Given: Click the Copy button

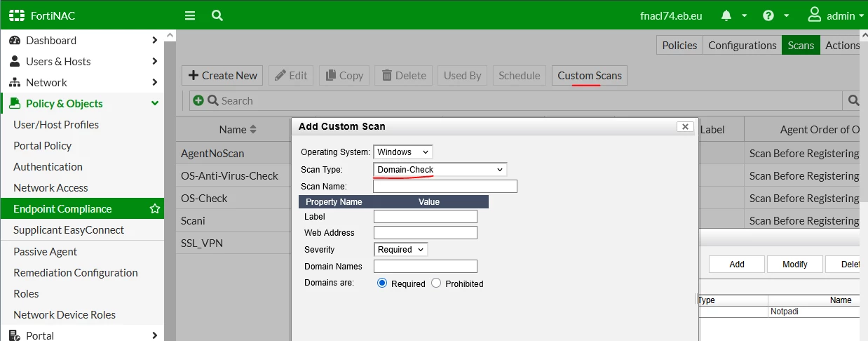Looking at the screenshot, I should point(344,75).
